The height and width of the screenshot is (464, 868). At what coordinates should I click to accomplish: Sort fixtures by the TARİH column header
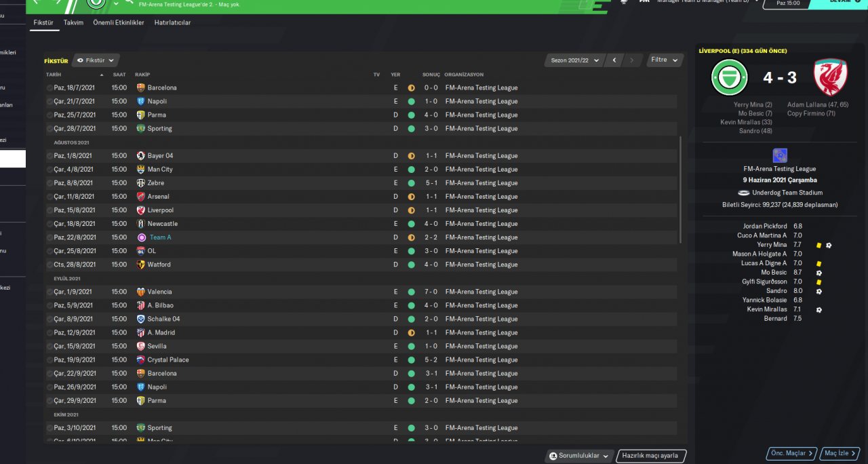tap(54, 75)
